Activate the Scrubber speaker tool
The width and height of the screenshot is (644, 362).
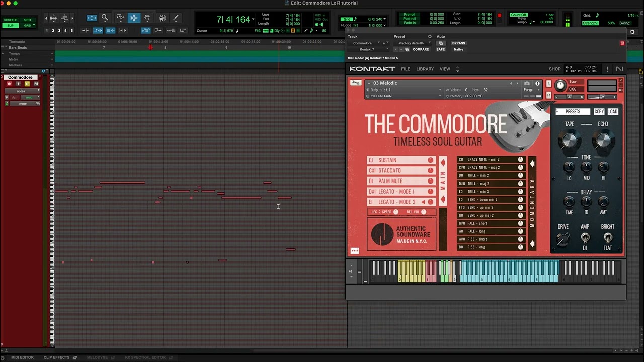[x=162, y=18]
